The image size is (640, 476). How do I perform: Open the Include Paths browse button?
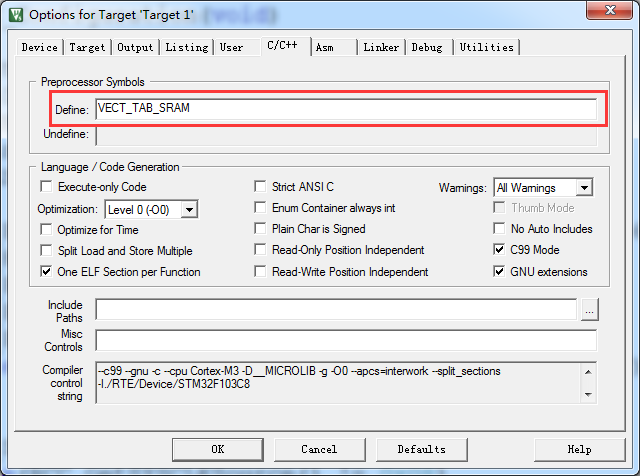point(589,309)
